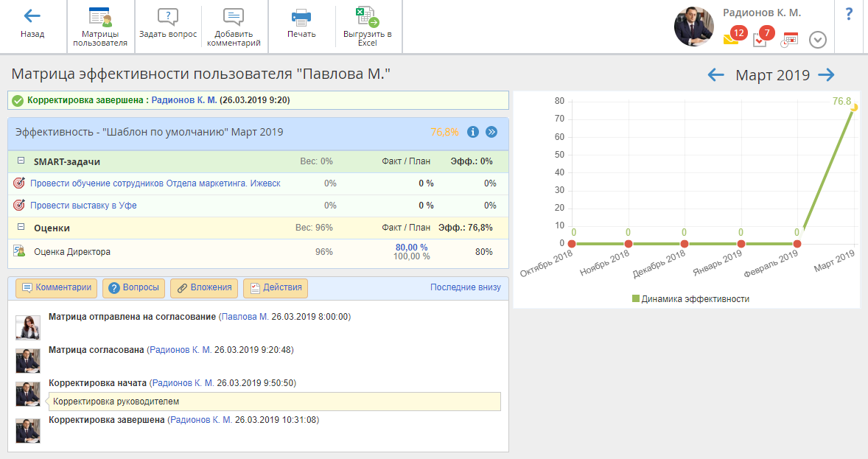The image size is (868, 459).
Task: Toggle Динамика эффективности legend swatch
Action: point(636,299)
